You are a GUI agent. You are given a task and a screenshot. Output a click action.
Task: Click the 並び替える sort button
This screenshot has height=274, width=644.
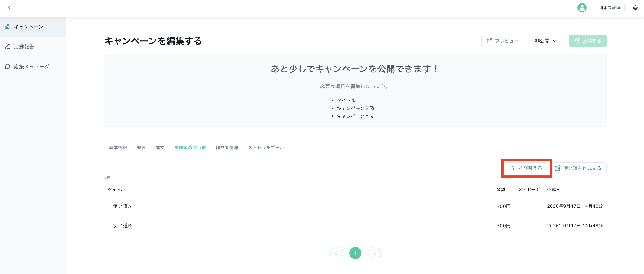[526, 168]
